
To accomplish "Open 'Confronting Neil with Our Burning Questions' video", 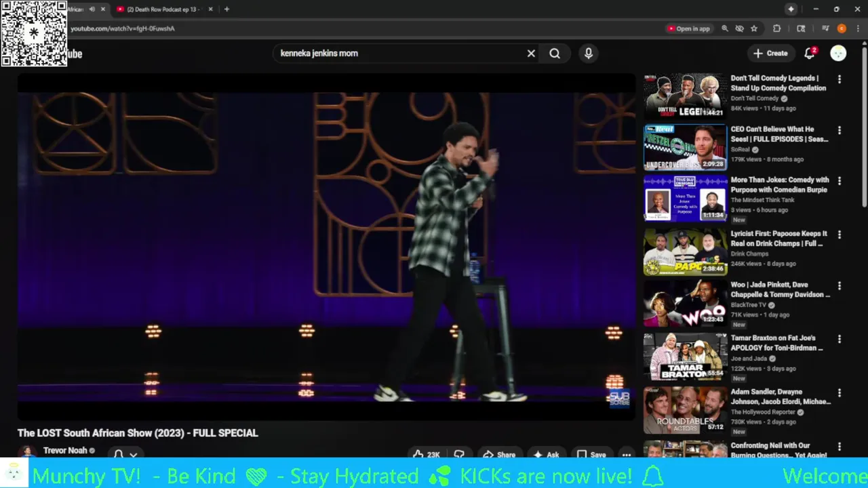I will click(x=779, y=450).
